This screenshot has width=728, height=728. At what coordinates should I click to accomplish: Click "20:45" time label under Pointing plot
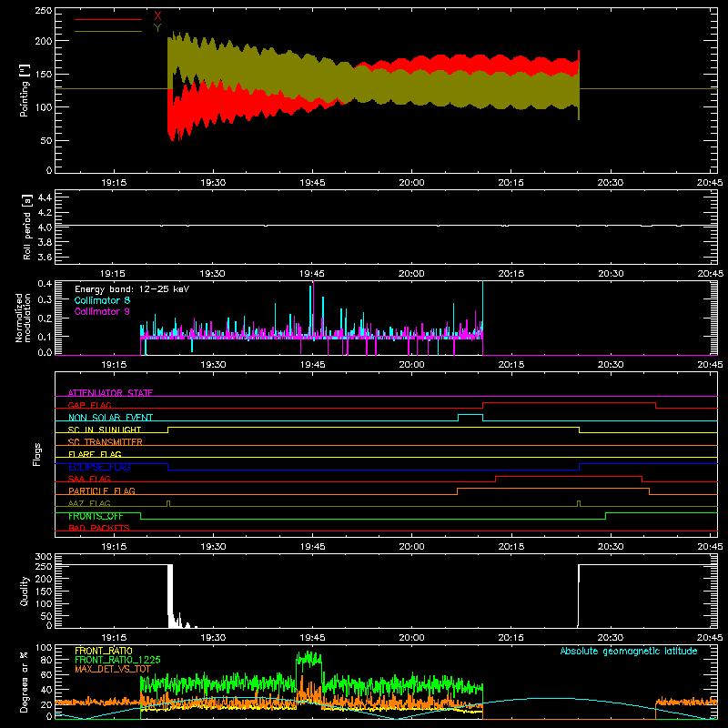(x=710, y=183)
